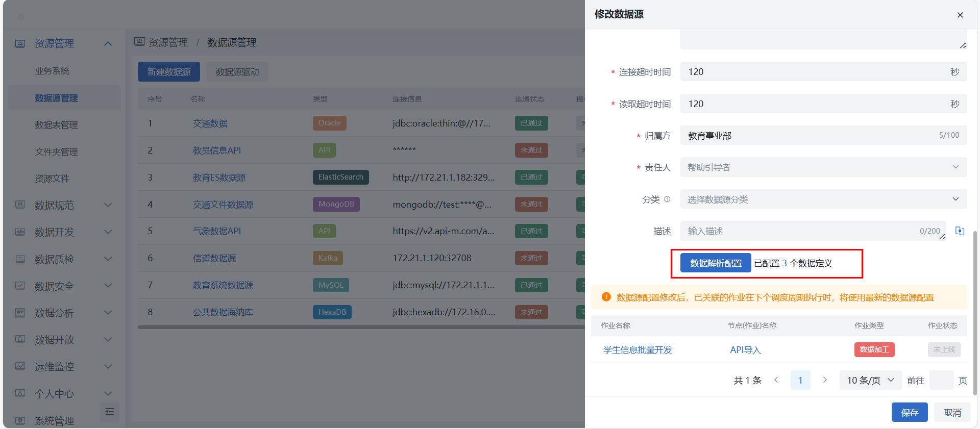Select 数据源管理 in the sidebar
The width and height of the screenshot is (980, 429).
coord(64,98)
